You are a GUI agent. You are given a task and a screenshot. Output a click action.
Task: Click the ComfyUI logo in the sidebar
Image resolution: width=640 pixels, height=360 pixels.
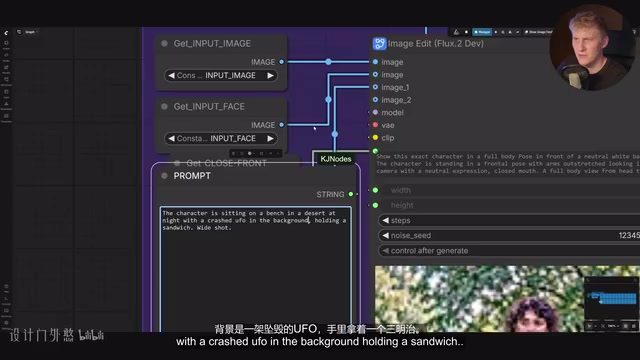tap(6, 33)
